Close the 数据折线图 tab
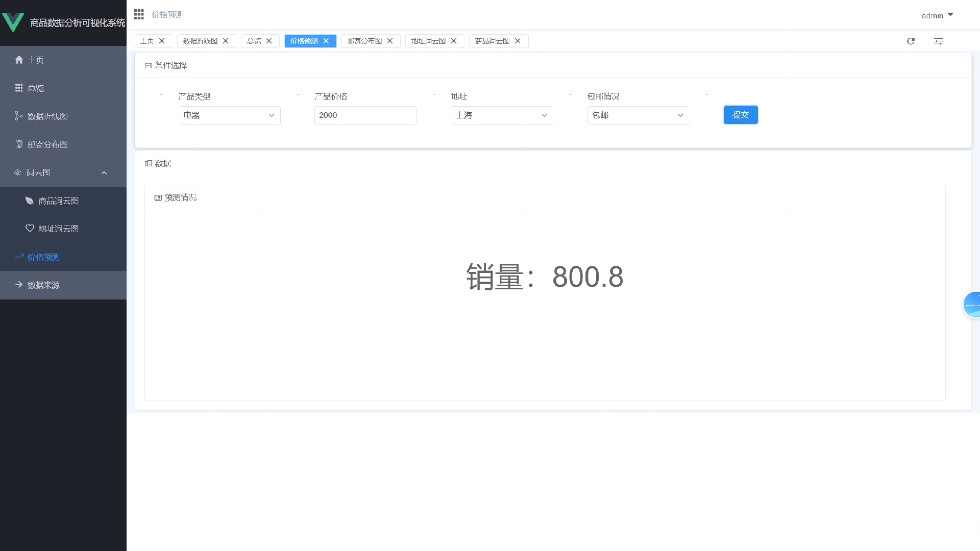The width and height of the screenshot is (980, 551). coord(226,41)
